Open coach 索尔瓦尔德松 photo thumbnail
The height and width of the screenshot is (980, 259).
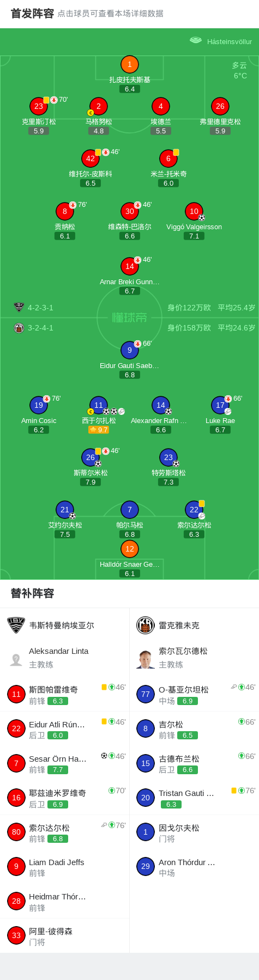146,659
